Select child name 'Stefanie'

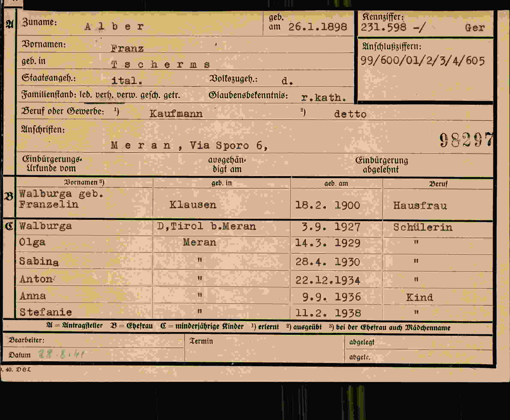(45, 312)
